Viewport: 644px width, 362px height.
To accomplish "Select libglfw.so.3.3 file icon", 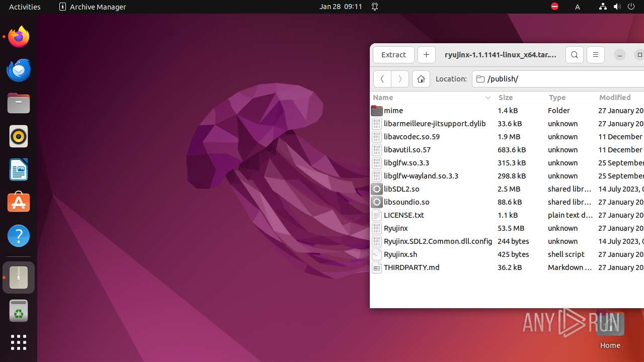I will click(377, 163).
